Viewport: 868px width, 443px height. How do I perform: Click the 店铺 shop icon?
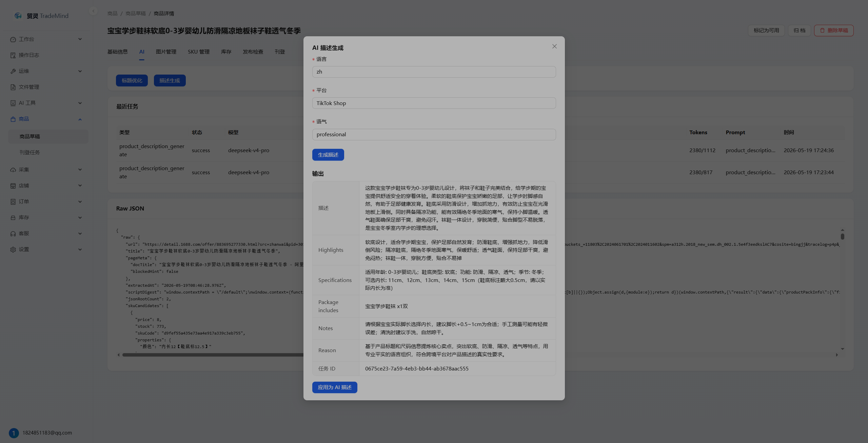click(x=13, y=186)
